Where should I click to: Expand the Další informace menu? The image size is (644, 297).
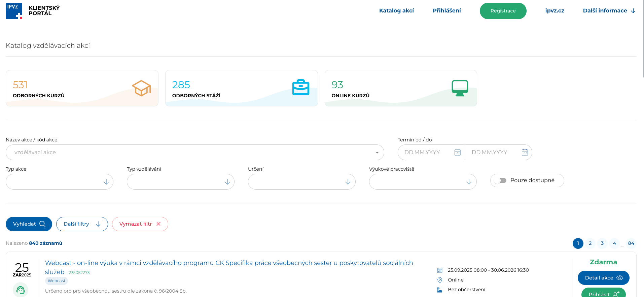[x=609, y=11]
